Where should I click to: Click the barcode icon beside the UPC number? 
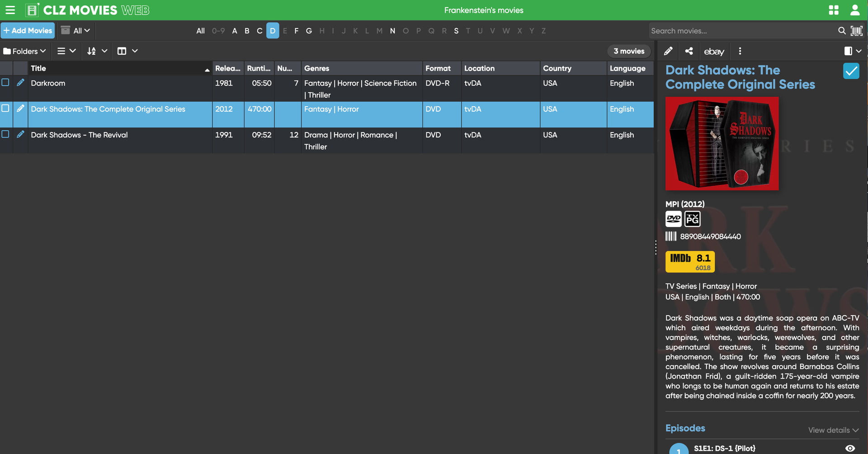pyautogui.click(x=671, y=236)
